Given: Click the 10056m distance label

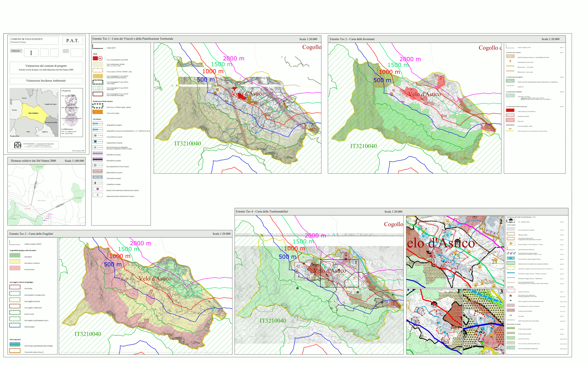Looking at the screenshot, I should [x=60, y=205].
